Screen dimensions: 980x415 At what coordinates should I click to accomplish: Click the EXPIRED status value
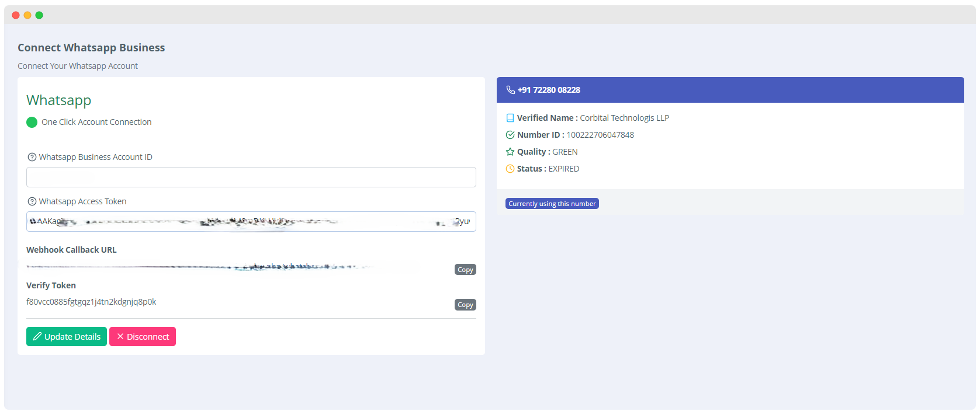(564, 169)
